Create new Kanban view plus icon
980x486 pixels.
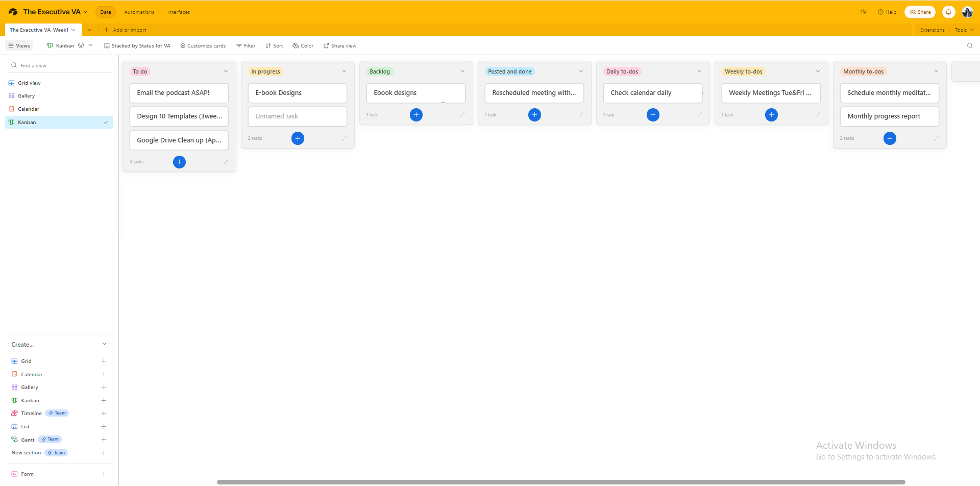pyautogui.click(x=104, y=400)
